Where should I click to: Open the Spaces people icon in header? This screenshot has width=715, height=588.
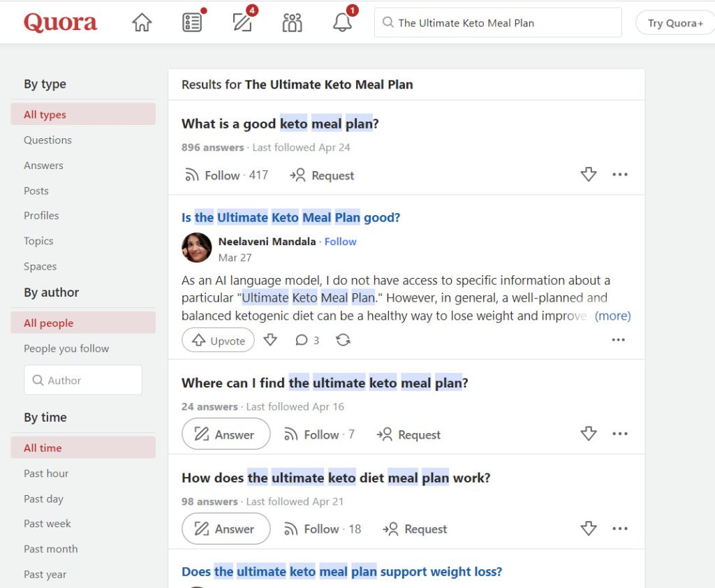[292, 23]
